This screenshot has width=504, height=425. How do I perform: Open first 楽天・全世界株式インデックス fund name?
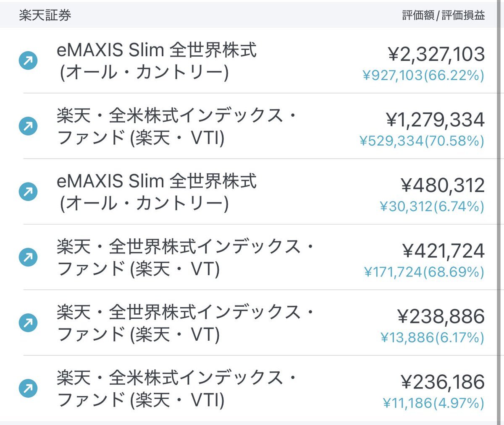(185, 258)
